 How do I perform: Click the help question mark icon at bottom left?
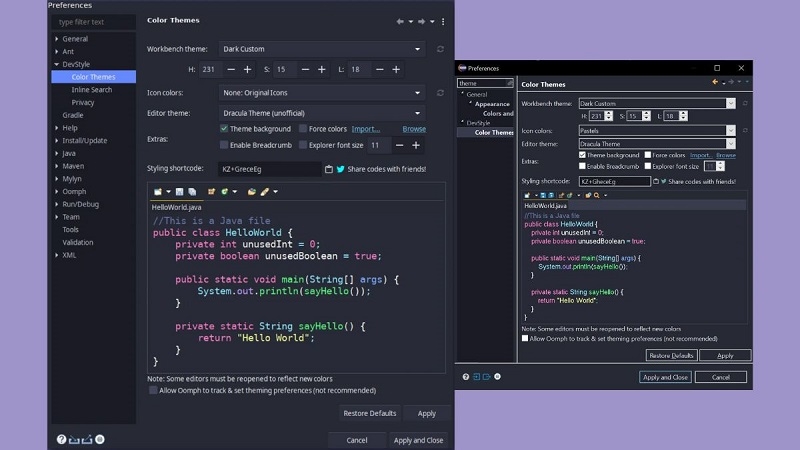pos(61,439)
